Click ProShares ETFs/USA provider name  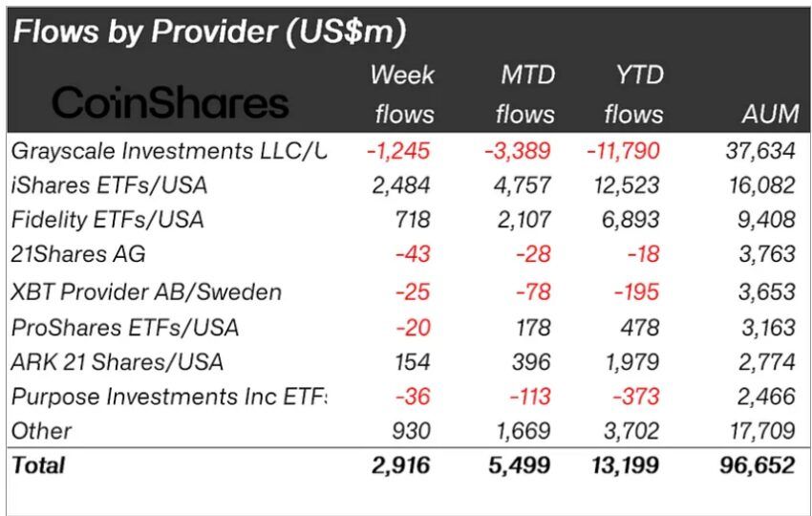[x=125, y=328]
